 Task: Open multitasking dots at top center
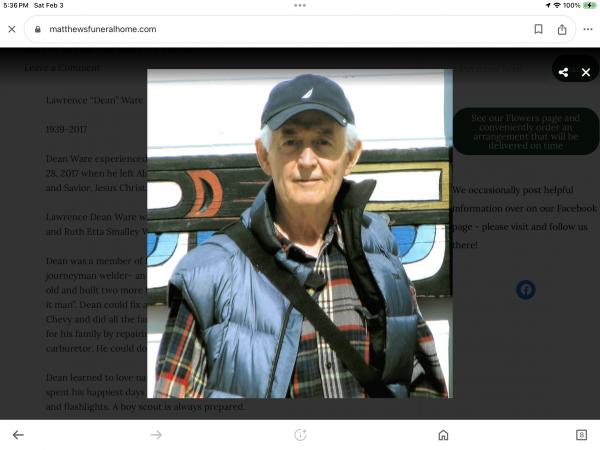click(x=300, y=5)
